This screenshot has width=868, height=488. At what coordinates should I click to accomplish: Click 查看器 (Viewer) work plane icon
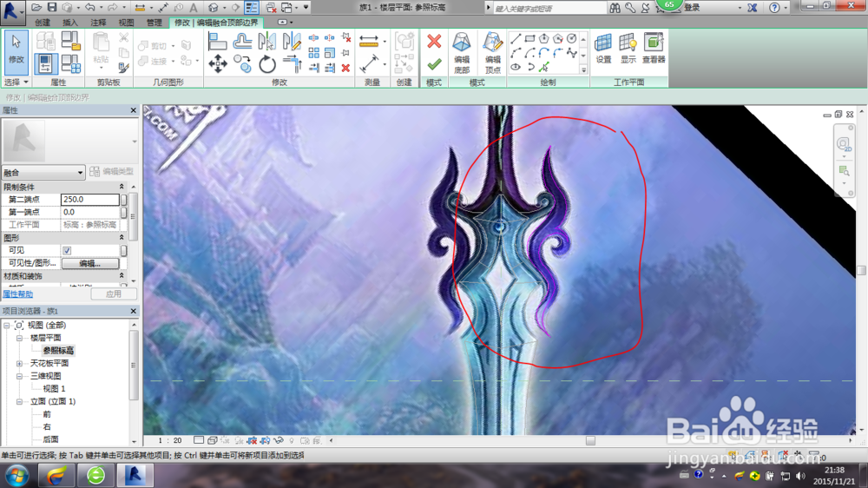pos(654,48)
